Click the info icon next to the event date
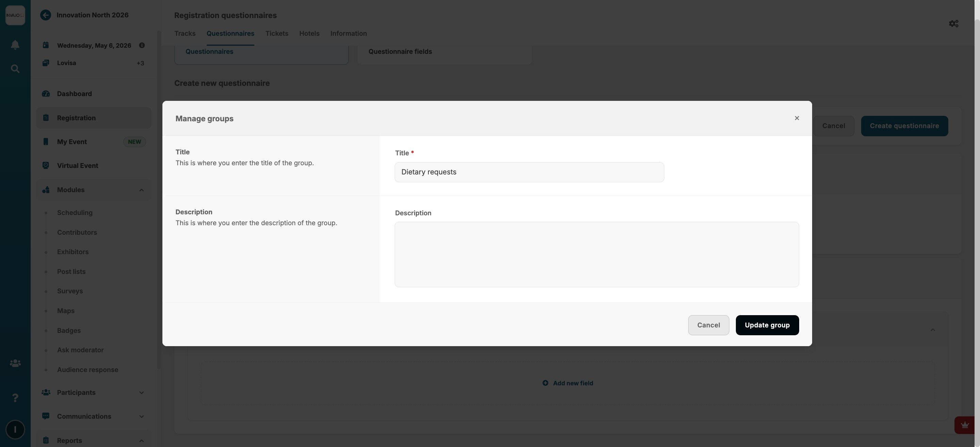This screenshot has height=447, width=980. (142, 45)
